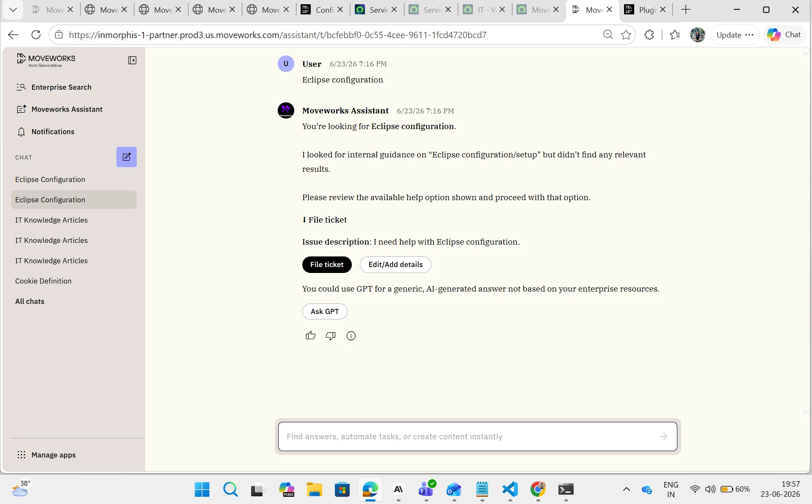Image resolution: width=812 pixels, height=504 pixels.
Task: Close the active Move tab
Action: (x=610, y=9)
